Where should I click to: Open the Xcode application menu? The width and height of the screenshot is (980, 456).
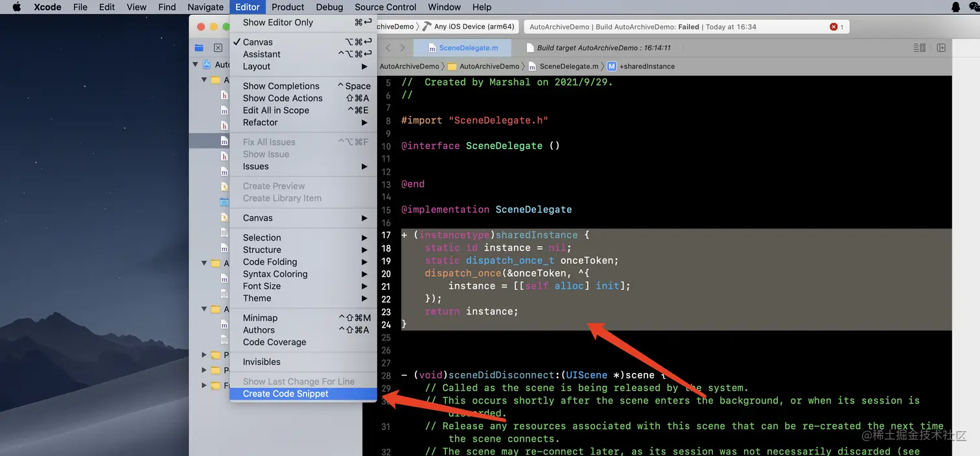click(47, 7)
